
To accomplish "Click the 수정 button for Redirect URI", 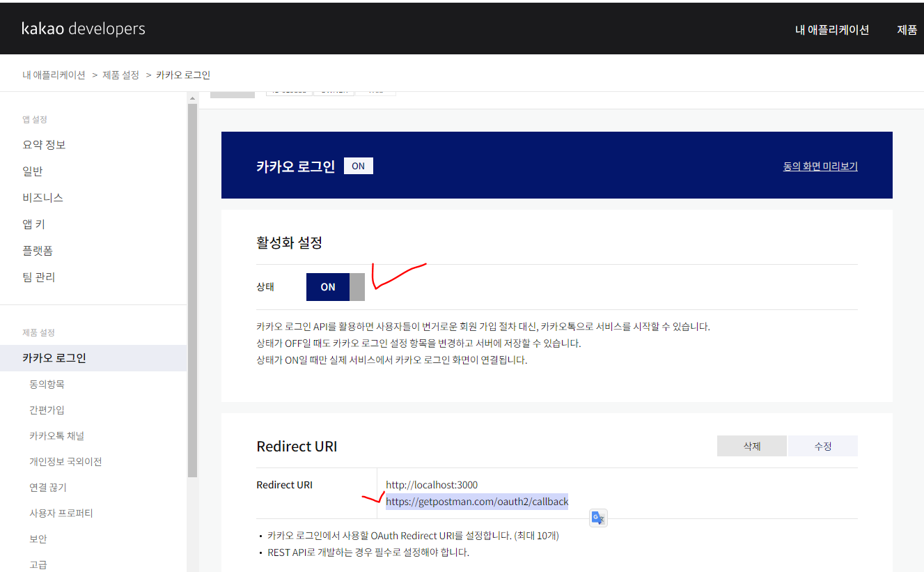I will 823,446.
